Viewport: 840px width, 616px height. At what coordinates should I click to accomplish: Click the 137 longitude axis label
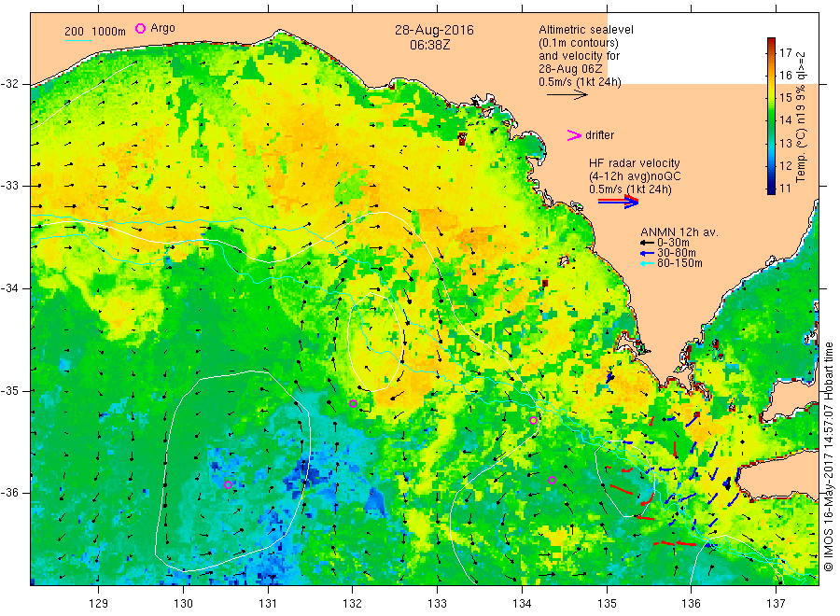[776, 604]
